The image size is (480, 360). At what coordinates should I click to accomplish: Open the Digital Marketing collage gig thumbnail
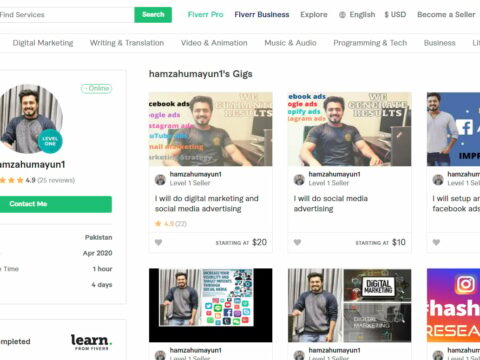349,305
